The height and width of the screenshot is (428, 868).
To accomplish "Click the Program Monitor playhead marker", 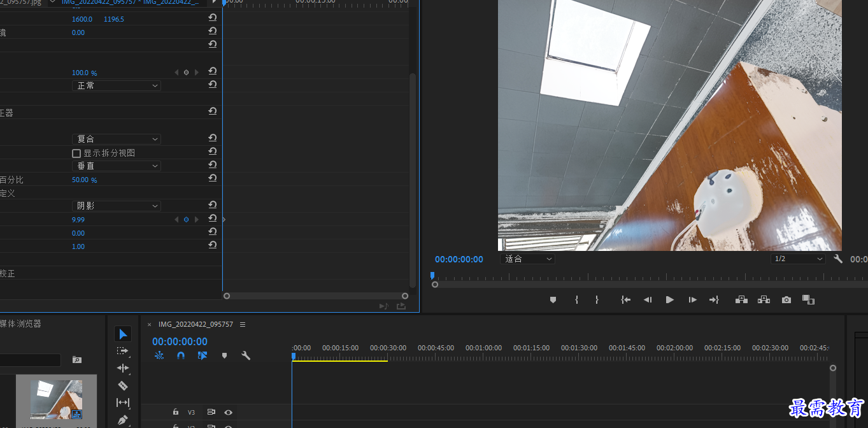I will [x=432, y=275].
